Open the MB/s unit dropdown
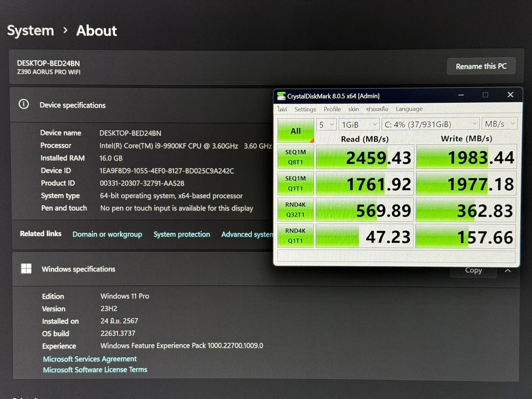Screen dimensions: 532x399 [x=500, y=124]
